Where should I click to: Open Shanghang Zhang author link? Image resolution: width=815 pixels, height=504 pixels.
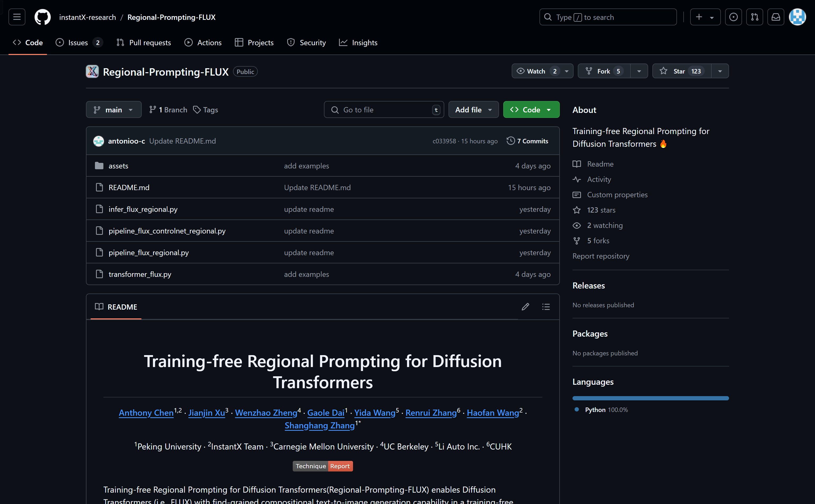click(319, 425)
